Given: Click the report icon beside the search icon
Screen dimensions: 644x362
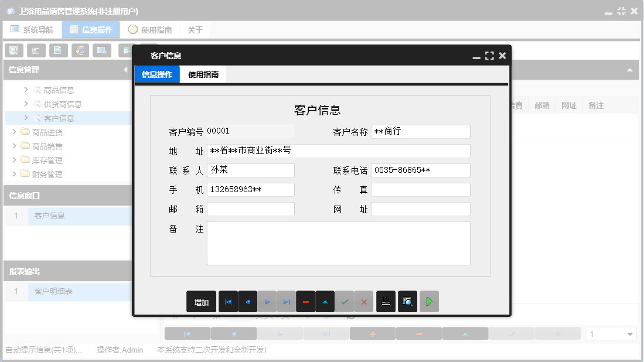Looking at the screenshot, I should [x=36, y=50].
